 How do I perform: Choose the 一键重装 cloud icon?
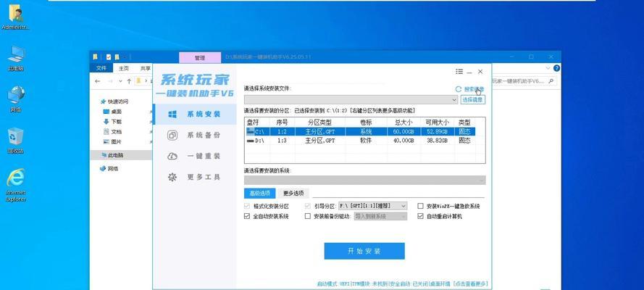(x=172, y=156)
